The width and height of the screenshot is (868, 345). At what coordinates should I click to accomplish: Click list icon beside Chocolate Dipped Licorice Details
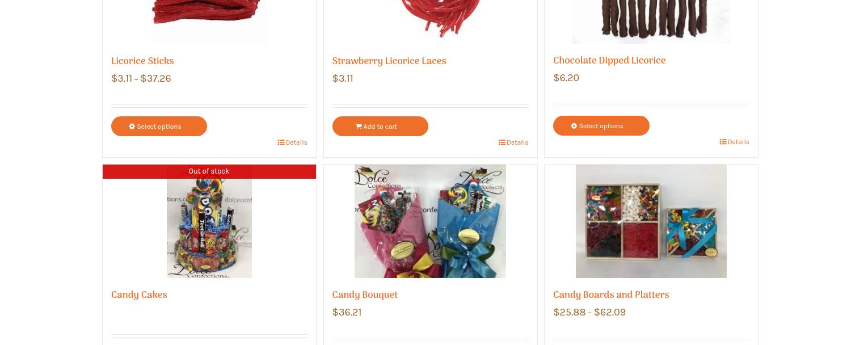click(x=723, y=142)
